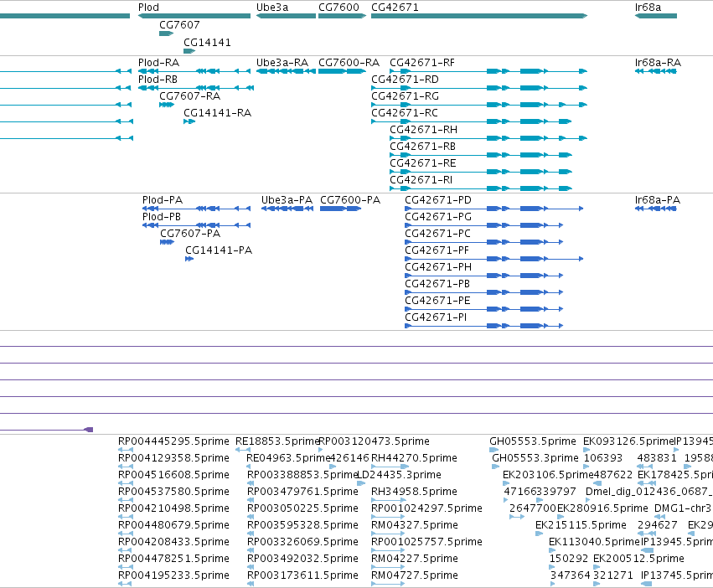Click the 'CG7600-PA' protein label

point(350,200)
